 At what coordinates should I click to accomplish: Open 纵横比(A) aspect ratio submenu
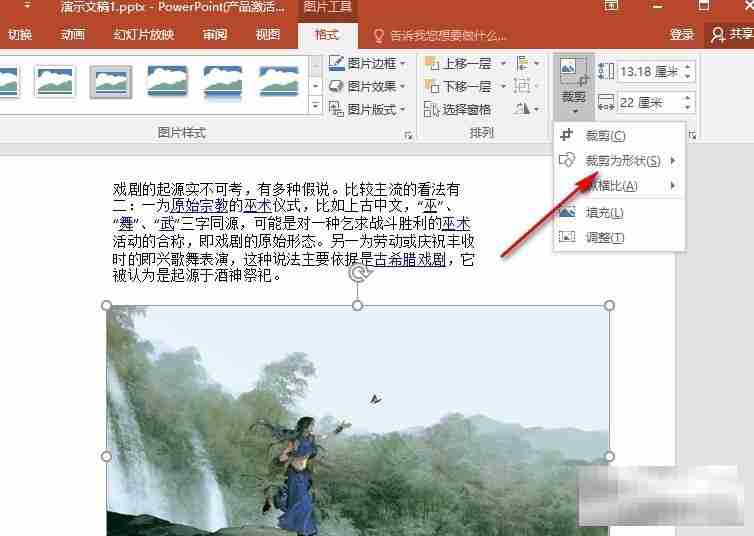[619, 186]
